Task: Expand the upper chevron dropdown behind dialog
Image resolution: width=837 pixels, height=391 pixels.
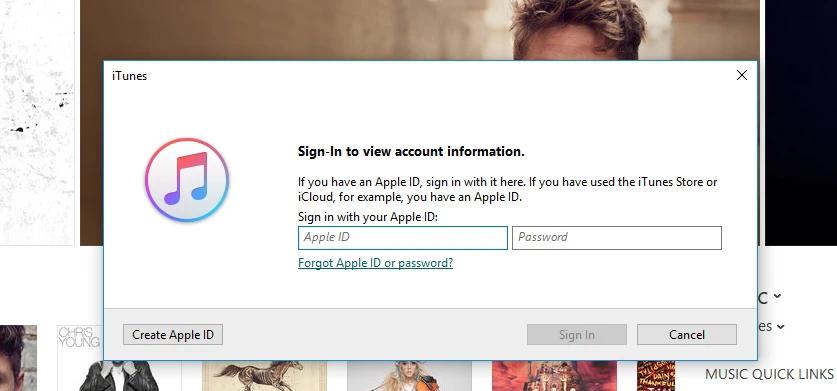Action: pyautogui.click(x=777, y=296)
